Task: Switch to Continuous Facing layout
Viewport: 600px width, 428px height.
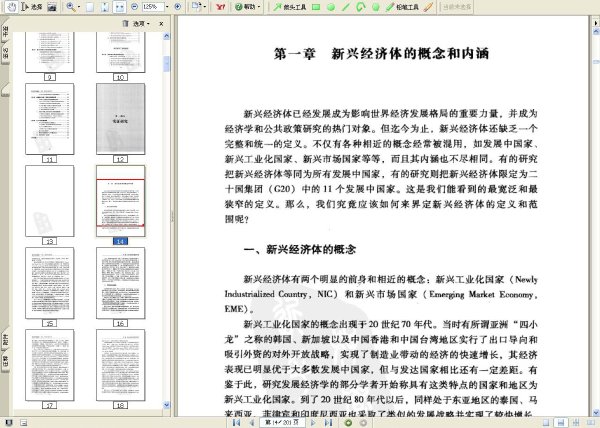Action: [576, 423]
